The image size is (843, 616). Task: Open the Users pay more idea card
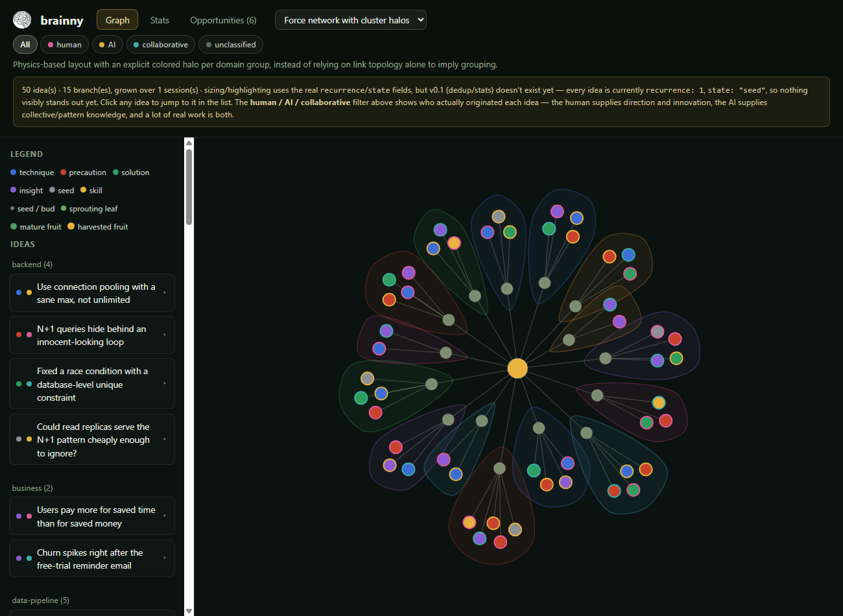coord(92,516)
